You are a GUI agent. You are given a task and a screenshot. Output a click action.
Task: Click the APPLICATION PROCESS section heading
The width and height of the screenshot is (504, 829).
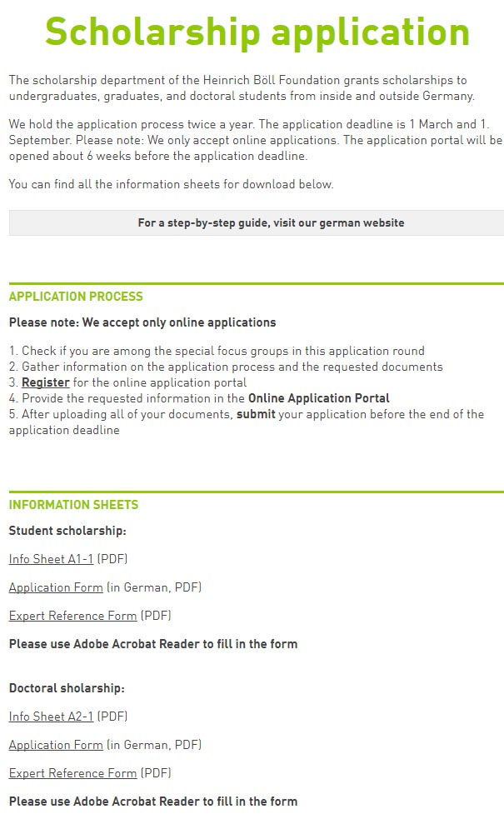[x=76, y=296]
